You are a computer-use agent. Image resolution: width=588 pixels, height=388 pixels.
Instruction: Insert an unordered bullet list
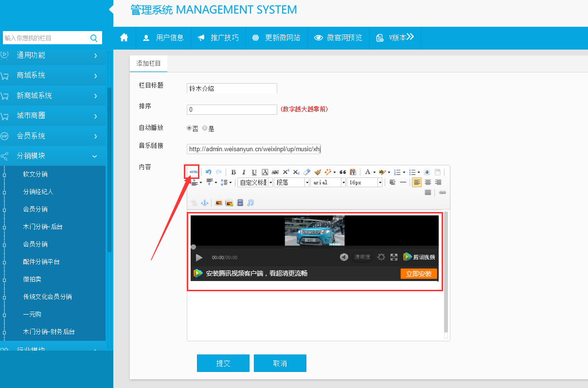pyautogui.click(x=412, y=172)
